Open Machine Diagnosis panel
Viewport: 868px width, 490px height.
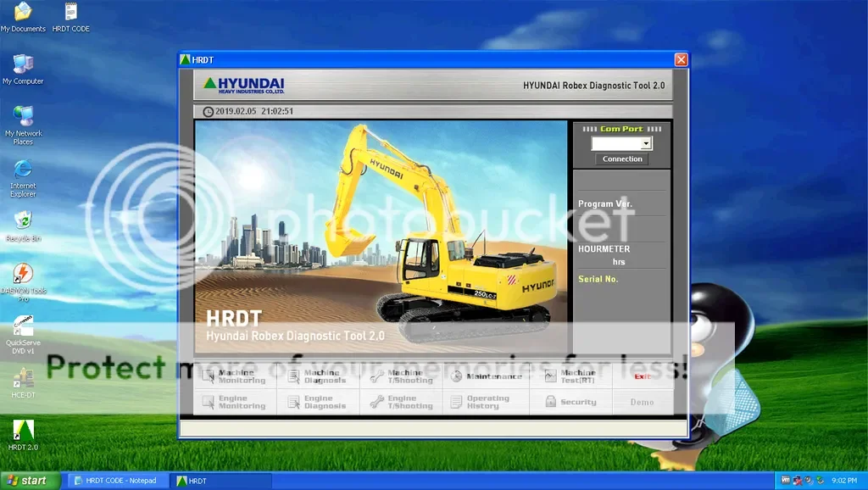(x=318, y=376)
